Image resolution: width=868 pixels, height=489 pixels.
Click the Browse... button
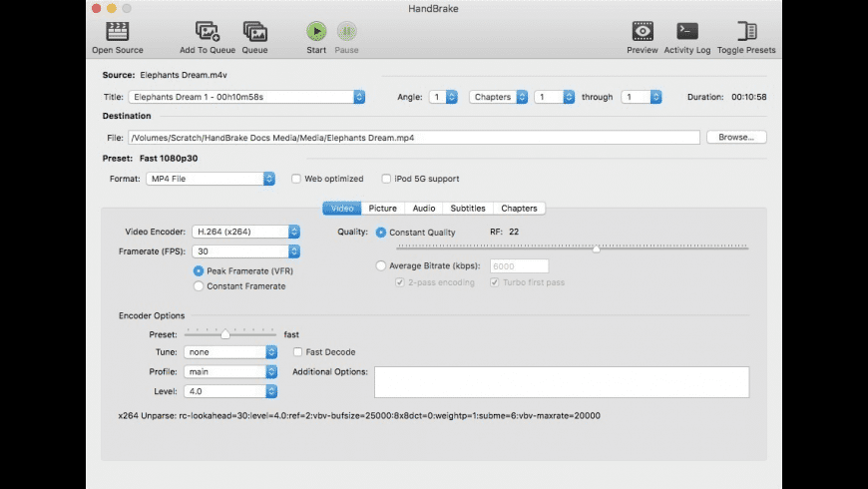736,138
